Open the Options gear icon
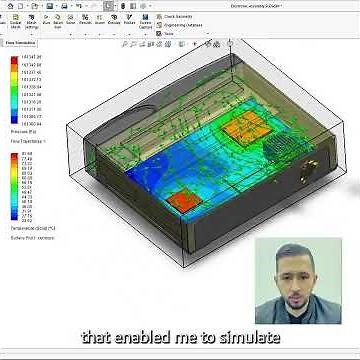 143,6
